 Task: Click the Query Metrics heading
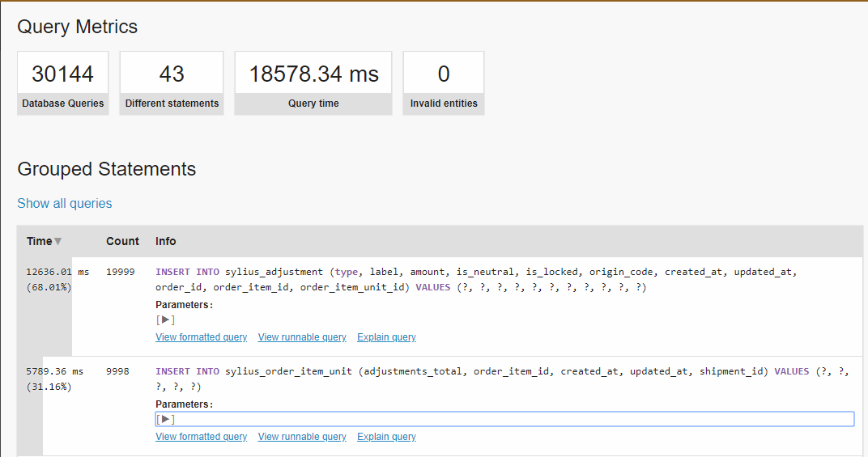[x=77, y=27]
